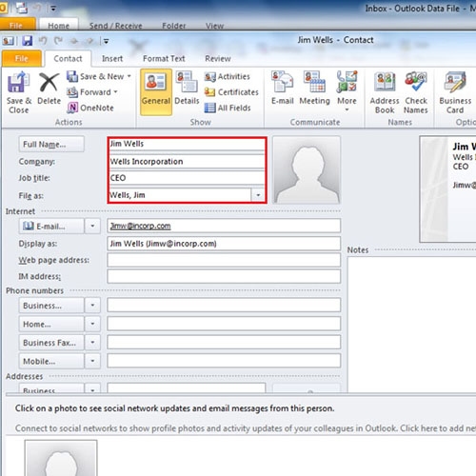Schedule a Meeting with the contact
The width and height of the screenshot is (476, 476).
(x=314, y=89)
